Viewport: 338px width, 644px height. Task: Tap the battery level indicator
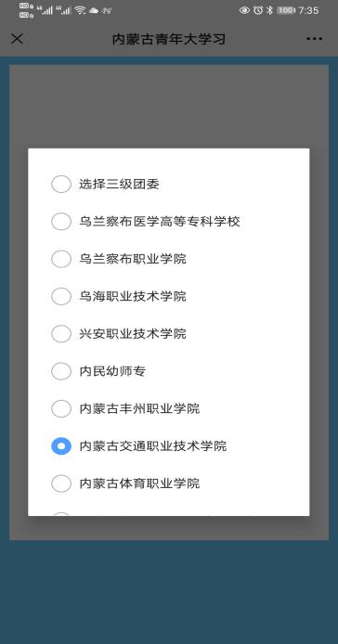click(285, 10)
